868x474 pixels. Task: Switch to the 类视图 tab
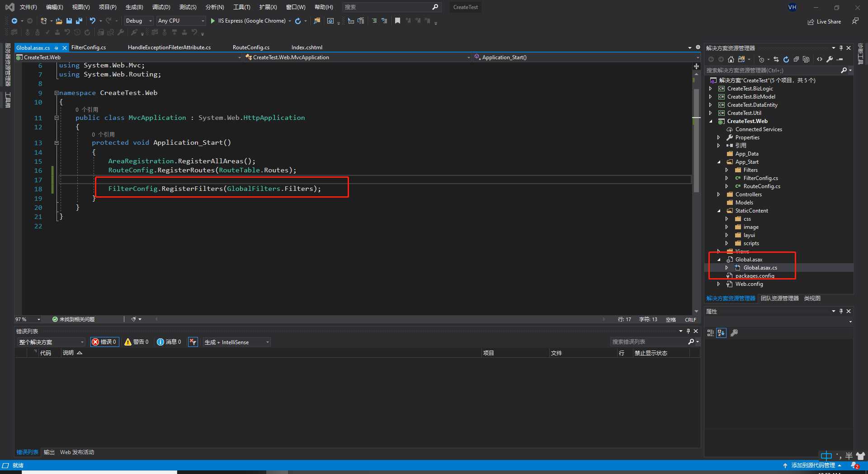pos(812,299)
